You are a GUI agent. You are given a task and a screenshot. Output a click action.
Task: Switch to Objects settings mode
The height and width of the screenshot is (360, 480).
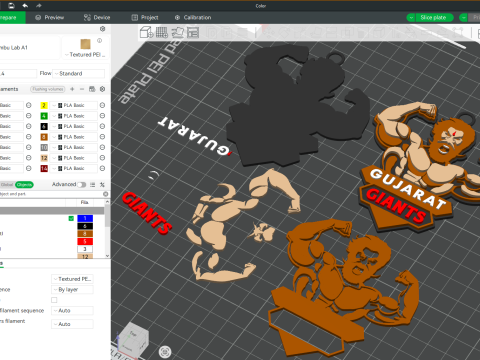(x=24, y=184)
